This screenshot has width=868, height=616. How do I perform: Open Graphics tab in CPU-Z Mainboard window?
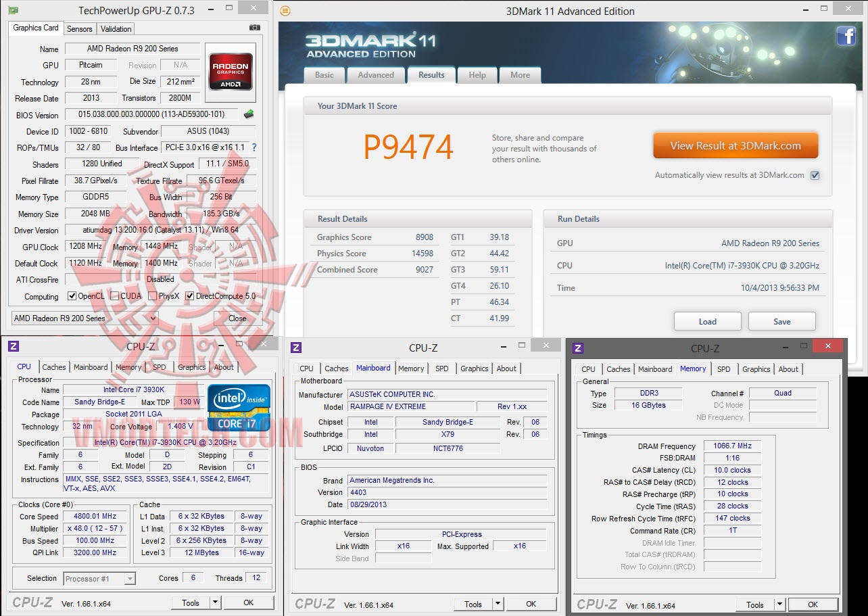475,369
